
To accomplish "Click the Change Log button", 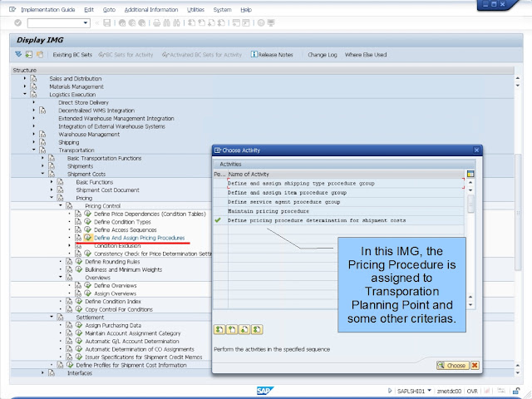I will pos(323,55).
